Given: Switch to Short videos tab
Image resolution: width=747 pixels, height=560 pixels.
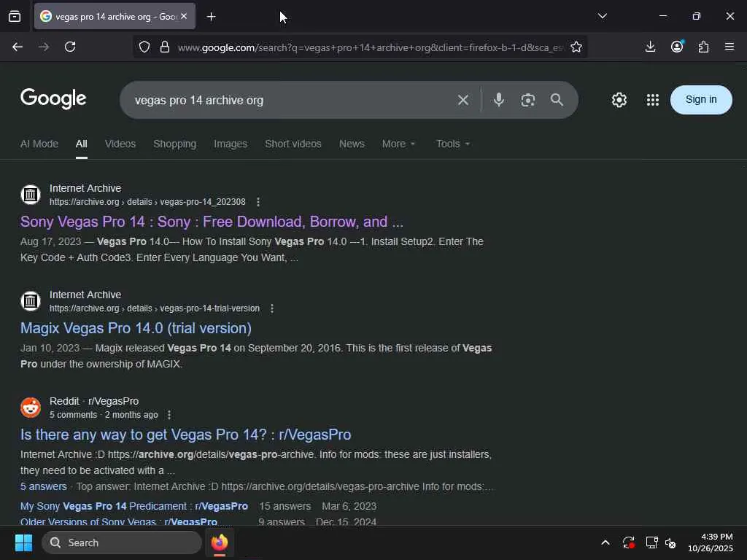Looking at the screenshot, I should coord(293,144).
